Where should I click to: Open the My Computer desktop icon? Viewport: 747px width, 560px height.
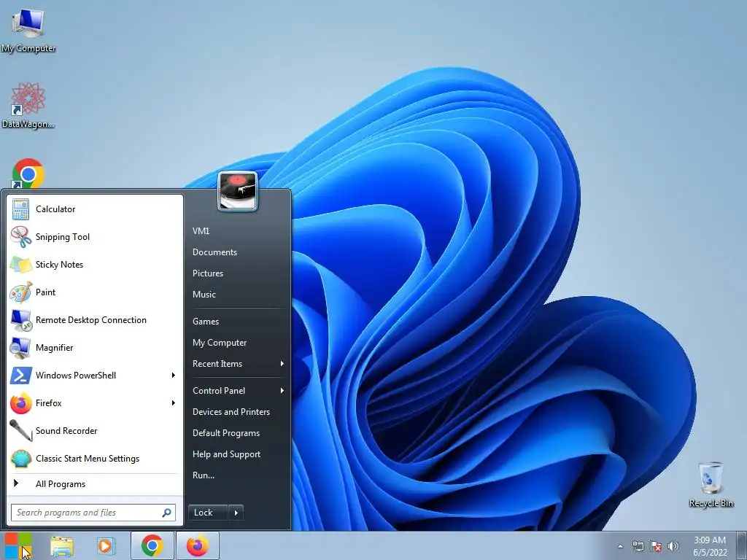coord(28,29)
